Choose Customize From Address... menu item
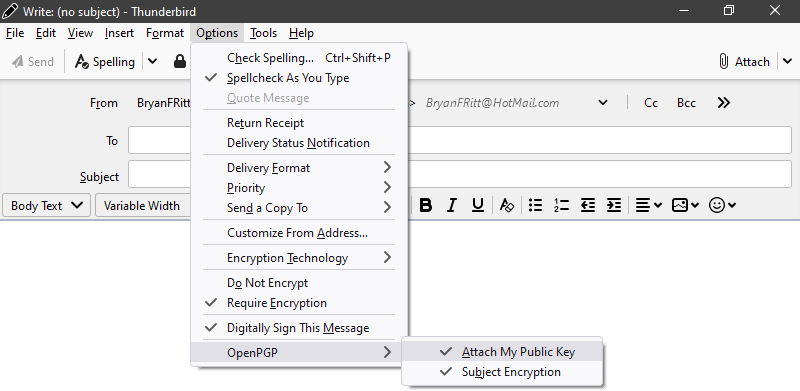This screenshot has width=800, height=391. [299, 233]
